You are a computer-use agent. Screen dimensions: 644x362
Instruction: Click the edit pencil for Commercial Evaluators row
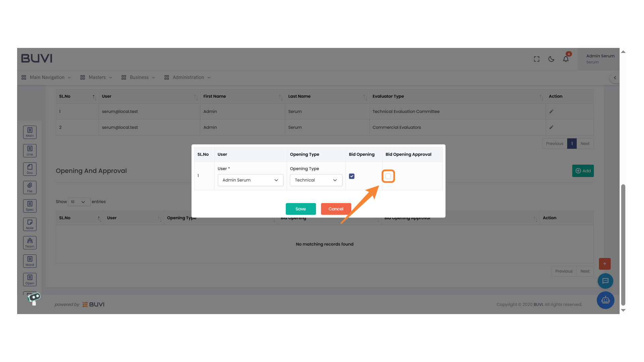(x=551, y=127)
